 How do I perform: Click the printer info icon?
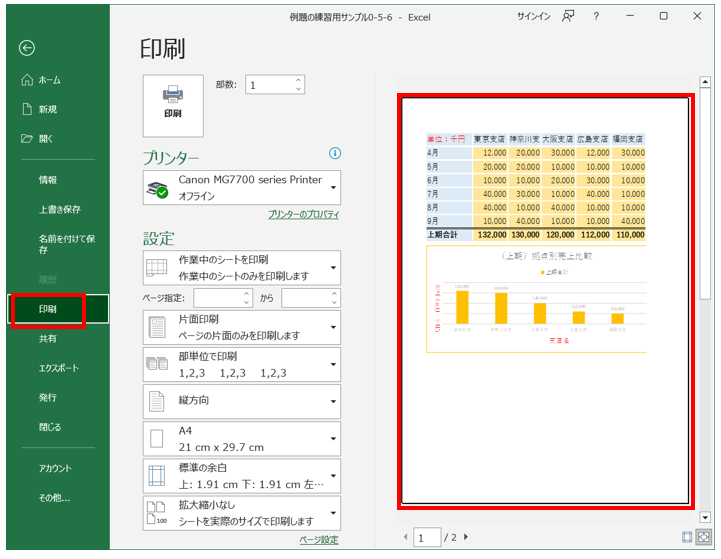point(335,153)
